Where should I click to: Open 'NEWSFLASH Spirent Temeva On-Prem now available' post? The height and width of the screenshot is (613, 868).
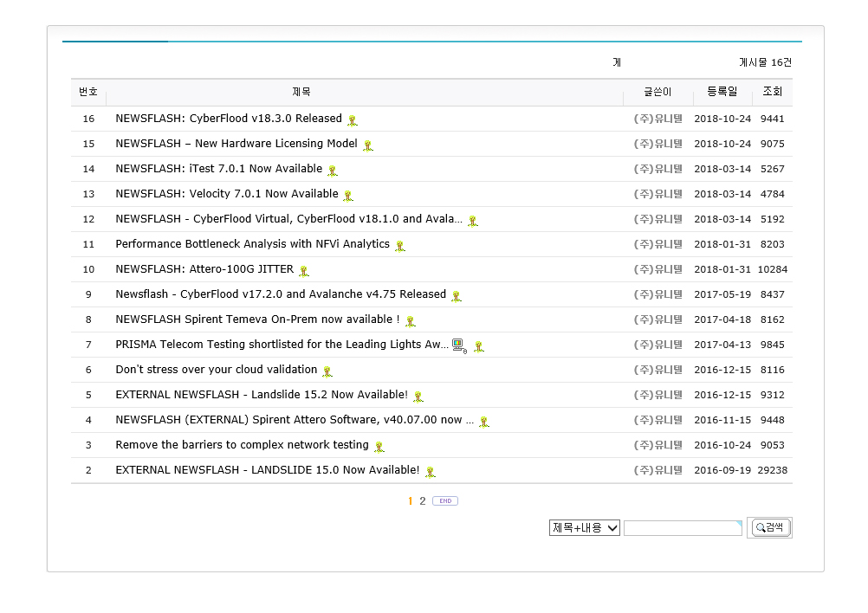click(x=257, y=319)
